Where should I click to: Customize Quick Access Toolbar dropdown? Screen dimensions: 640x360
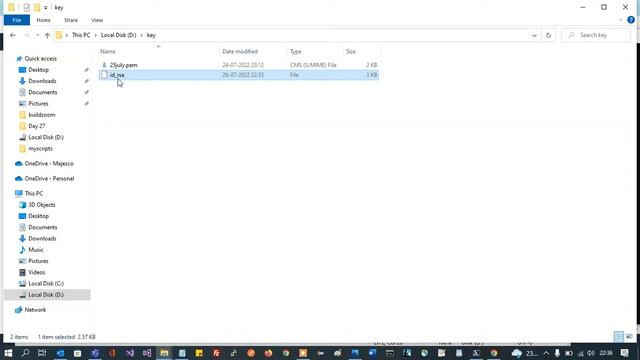point(45,7)
